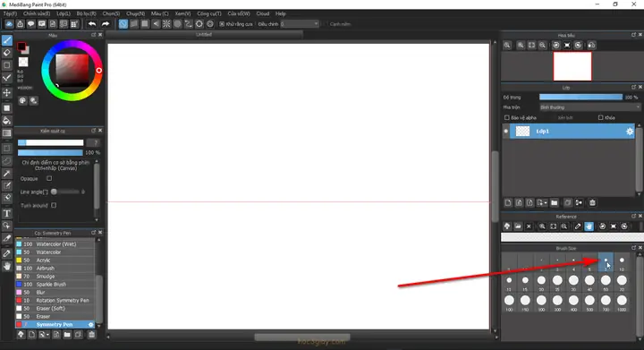Select the Sparkle Brush
The image size is (644, 350).
(x=55, y=285)
